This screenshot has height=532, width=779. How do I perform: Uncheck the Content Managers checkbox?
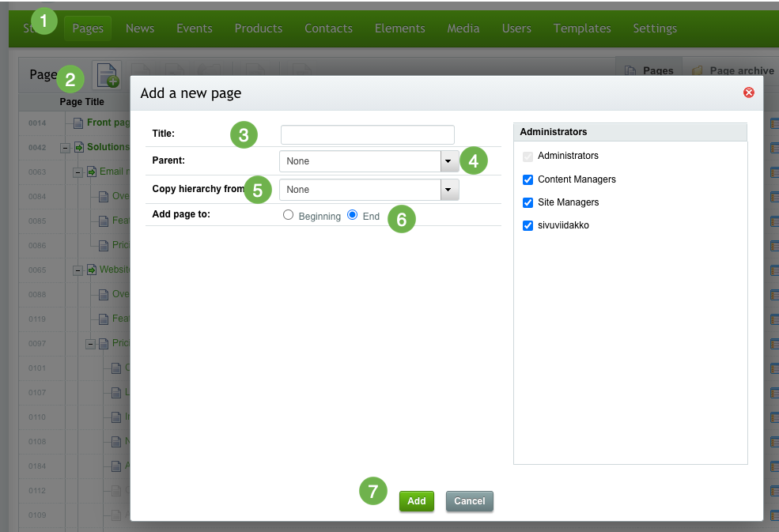point(528,179)
